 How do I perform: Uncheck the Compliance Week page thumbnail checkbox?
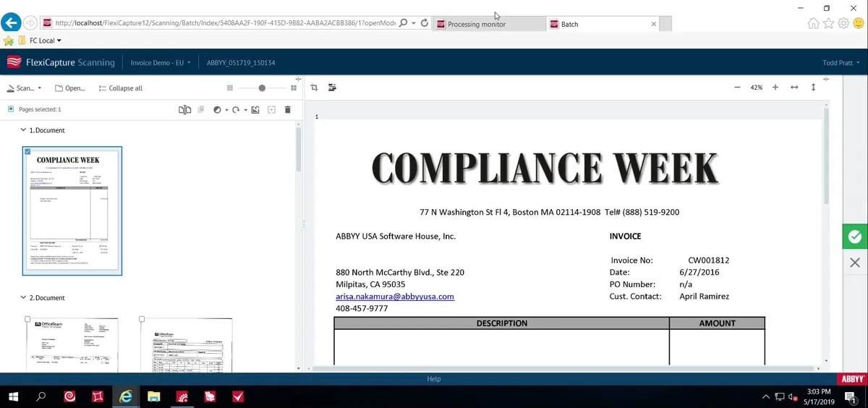[x=27, y=151]
